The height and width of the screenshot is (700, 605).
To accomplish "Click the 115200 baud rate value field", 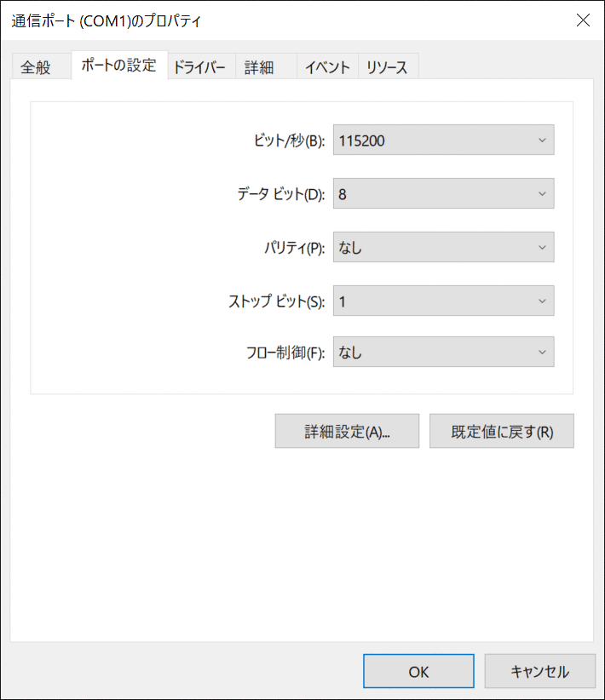I will (x=409, y=140).
